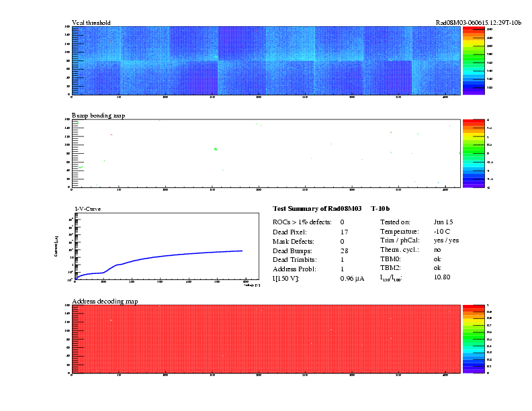The height and width of the screenshot is (411, 532).
Task: Click the Dead Pixel value 17
Action: 344,231
